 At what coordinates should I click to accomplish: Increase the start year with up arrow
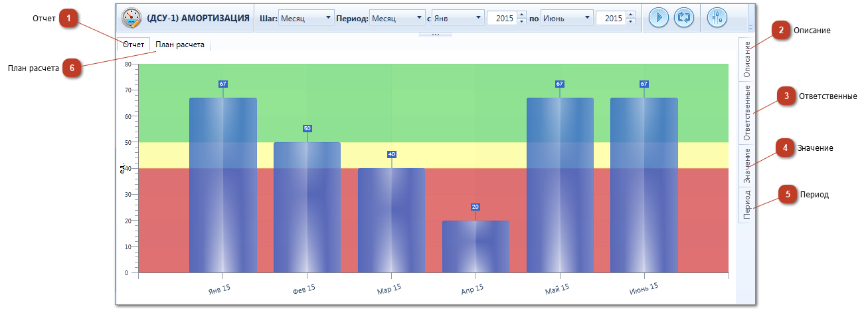pos(521,15)
